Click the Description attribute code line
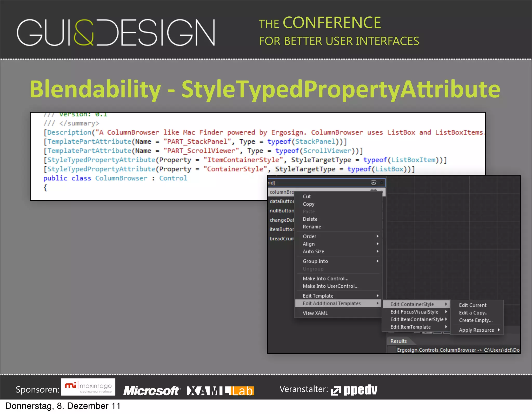The width and height of the screenshot is (532, 414). tap(264, 133)
